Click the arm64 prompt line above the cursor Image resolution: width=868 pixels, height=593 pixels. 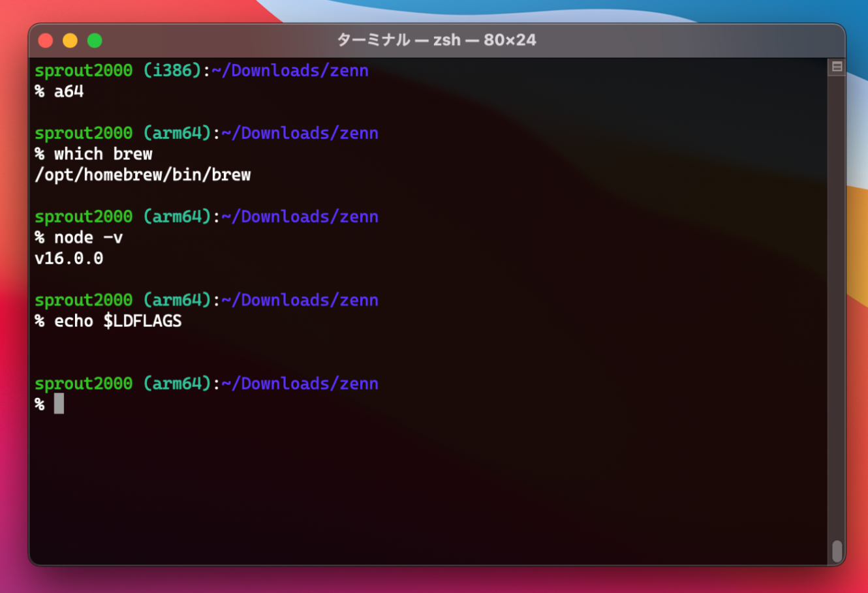click(x=206, y=384)
